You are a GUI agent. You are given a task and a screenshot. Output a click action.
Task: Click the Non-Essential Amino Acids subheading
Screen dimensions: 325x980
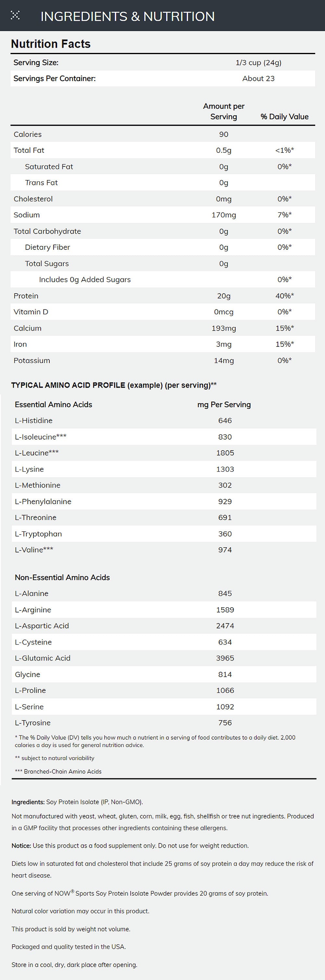[x=62, y=577]
